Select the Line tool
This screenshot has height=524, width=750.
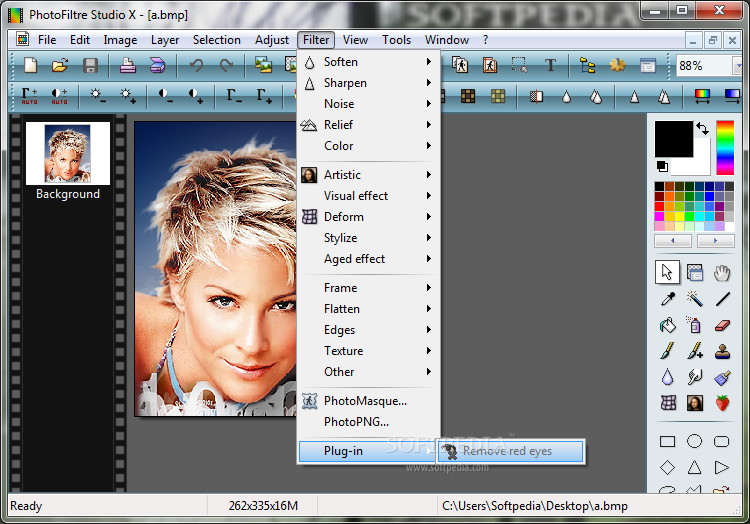pyautogui.click(x=722, y=299)
